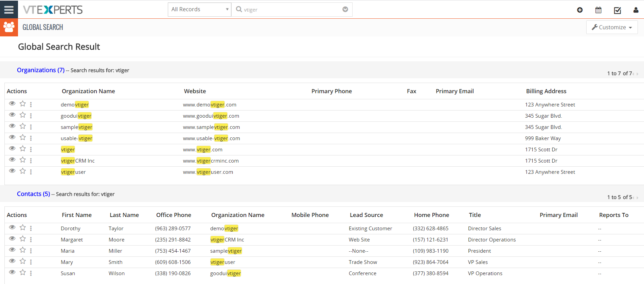
Task: Open advanced search arrow in search box
Action: coord(345,9)
